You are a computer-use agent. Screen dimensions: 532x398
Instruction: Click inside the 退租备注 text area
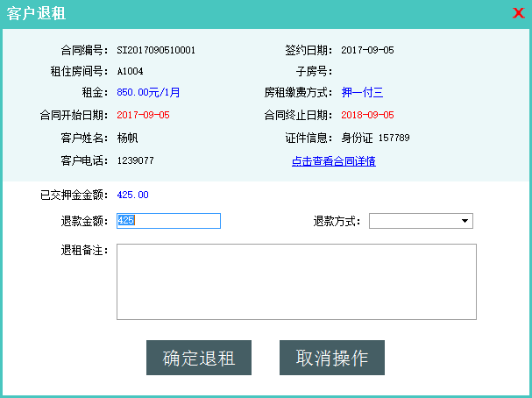click(x=296, y=281)
